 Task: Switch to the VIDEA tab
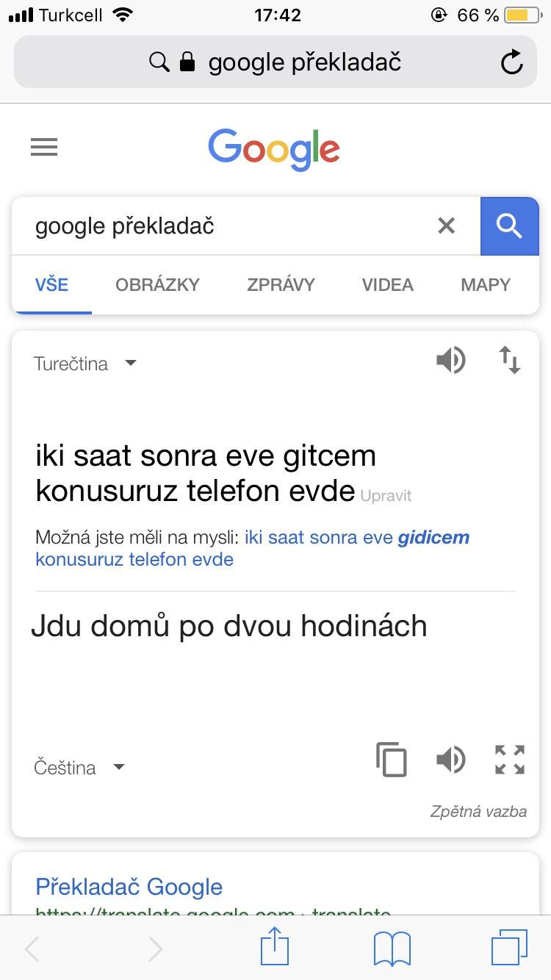[x=387, y=285]
